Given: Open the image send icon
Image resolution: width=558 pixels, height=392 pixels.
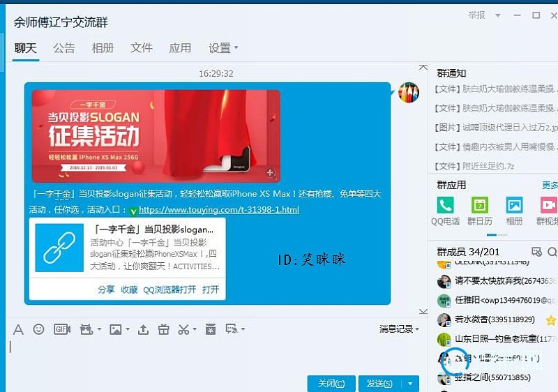Looking at the screenshot, I should tap(115, 329).
